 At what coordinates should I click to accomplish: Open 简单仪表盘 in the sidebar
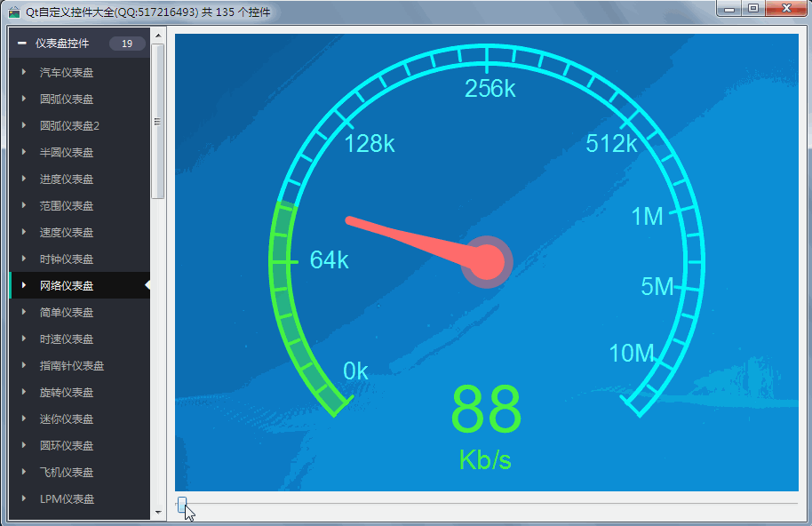click(x=67, y=312)
